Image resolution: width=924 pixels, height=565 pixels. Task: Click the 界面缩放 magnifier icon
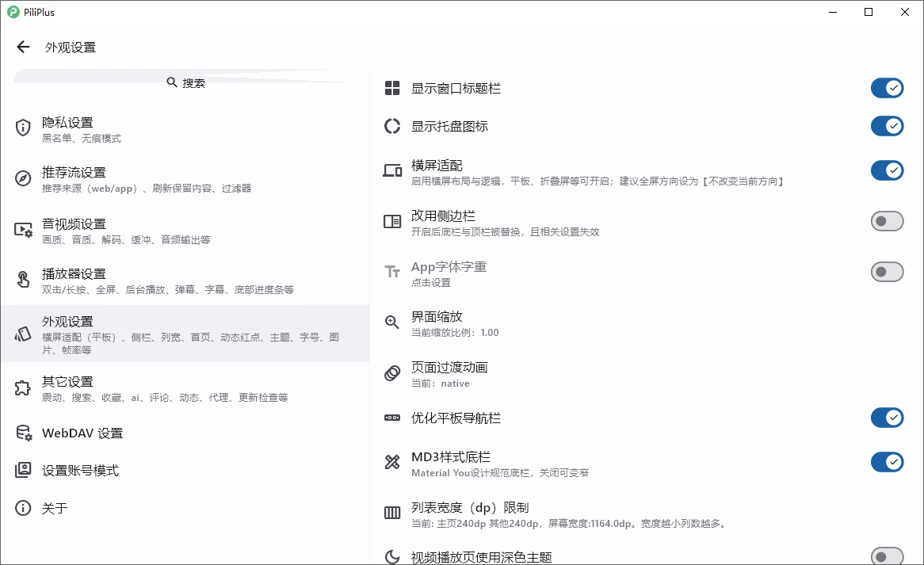point(391,322)
